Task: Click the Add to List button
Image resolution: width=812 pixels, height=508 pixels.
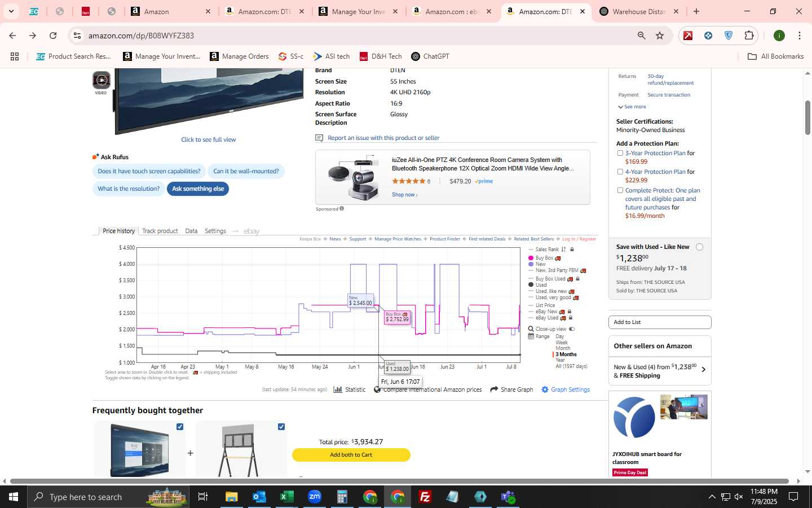Action: click(660, 322)
